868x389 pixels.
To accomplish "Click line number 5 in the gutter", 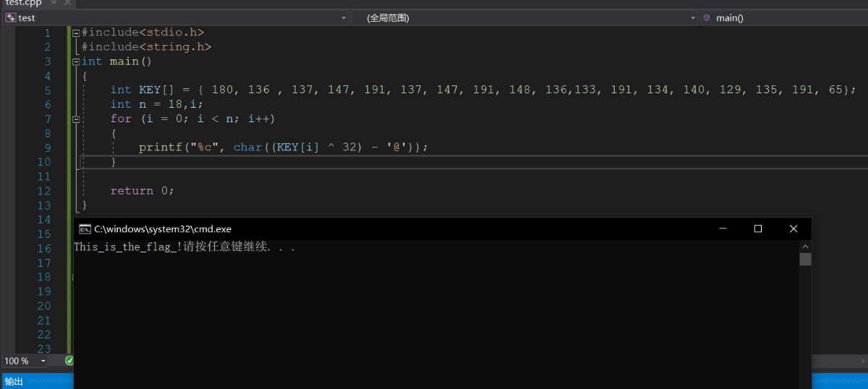I will tap(47, 90).
